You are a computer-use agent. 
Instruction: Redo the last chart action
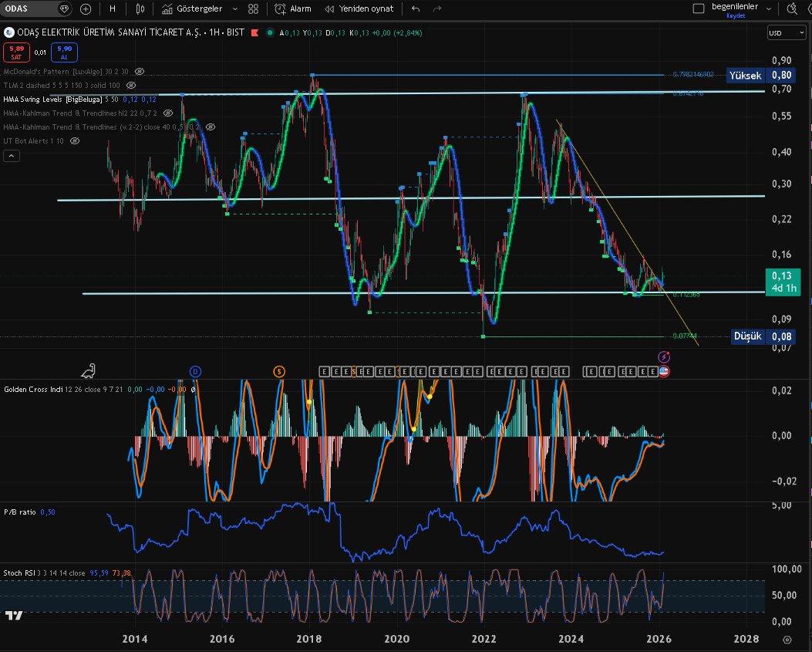click(437, 8)
